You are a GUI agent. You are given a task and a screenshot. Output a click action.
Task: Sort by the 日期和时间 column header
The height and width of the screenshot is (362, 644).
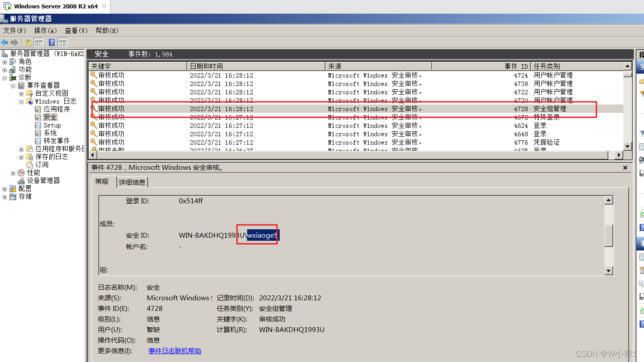pyautogui.click(x=256, y=66)
